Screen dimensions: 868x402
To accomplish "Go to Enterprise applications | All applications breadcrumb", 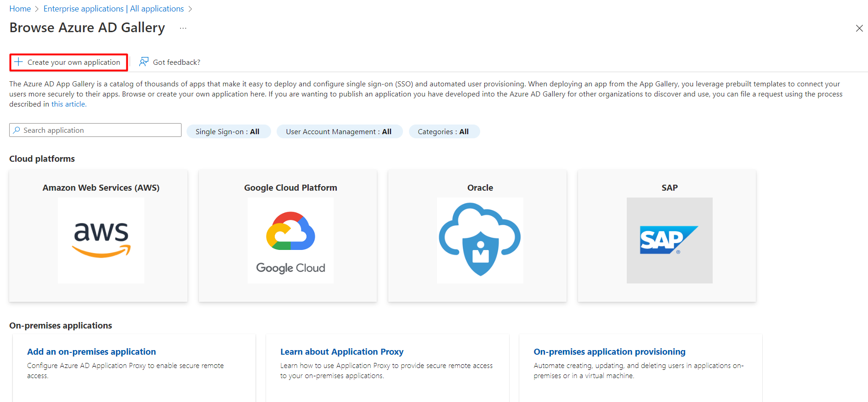I will click(113, 9).
